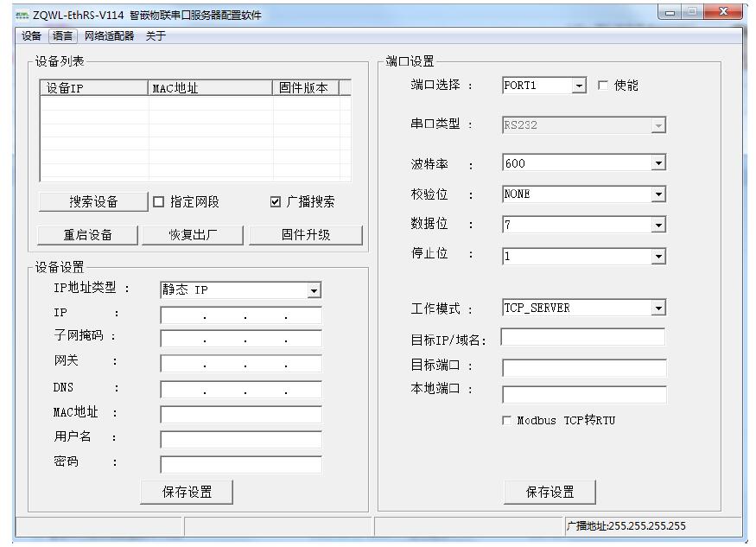Click the ZQWL app icon in title bar
Screen dimensions: 756x547
click(22, 16)
